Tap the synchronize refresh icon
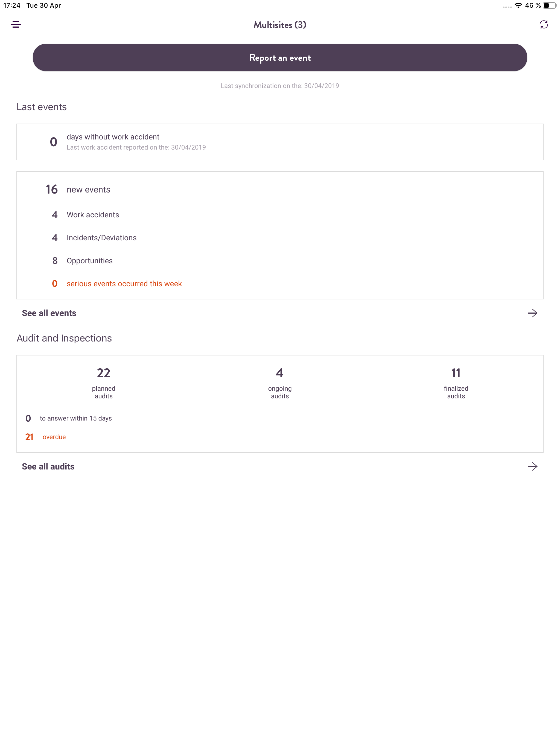The height and width of the screenshot is (747, 560). (543, 24)
